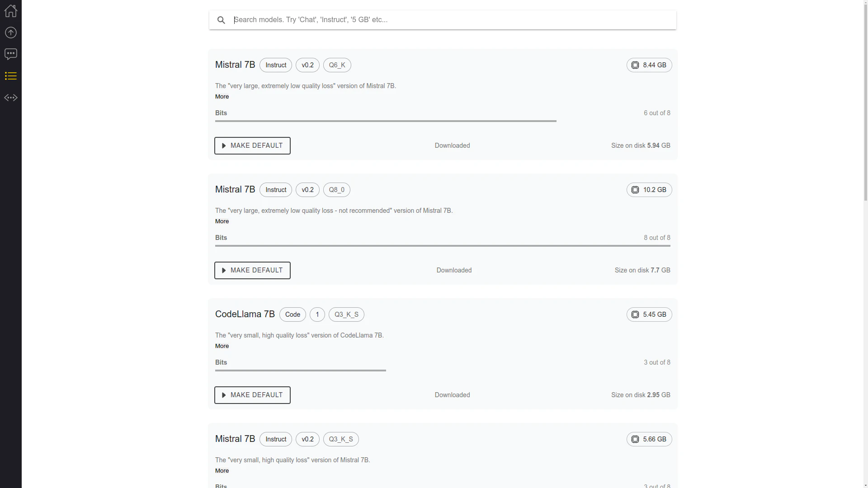Click the chip icon beside 5.45 GB
The height and width of the screenshot is (488, 868).
635,314
